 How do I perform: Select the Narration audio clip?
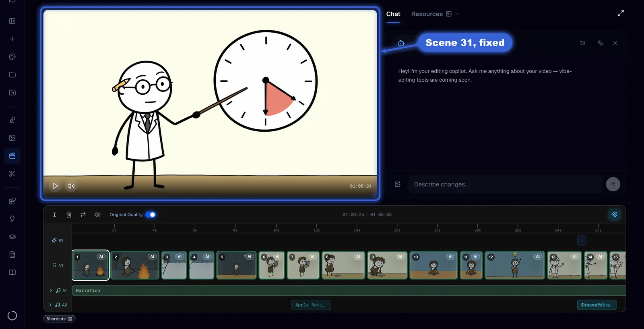click(x=349, y=290)
